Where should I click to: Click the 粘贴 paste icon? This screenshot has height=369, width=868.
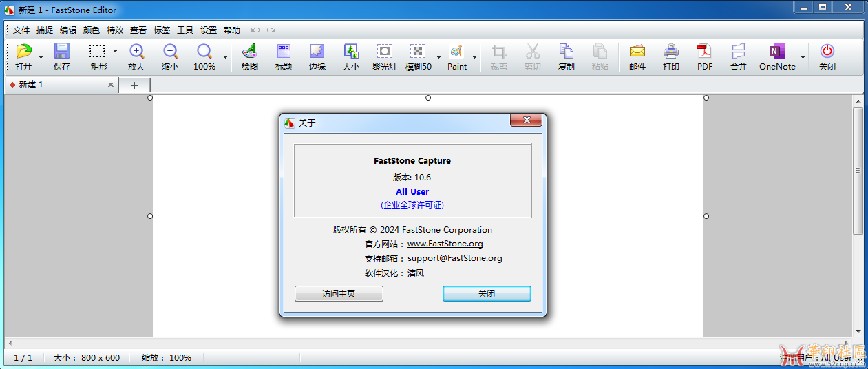tap(600, 51)
